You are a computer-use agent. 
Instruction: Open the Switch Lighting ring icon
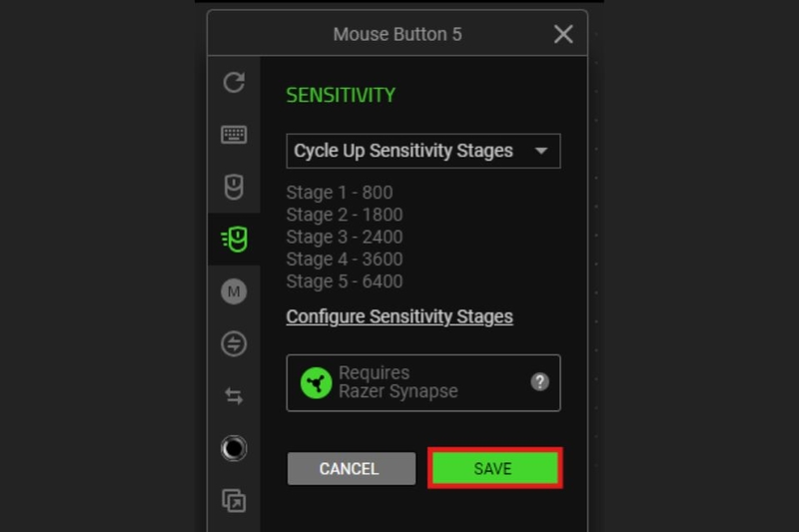click(x=234, y=448)
